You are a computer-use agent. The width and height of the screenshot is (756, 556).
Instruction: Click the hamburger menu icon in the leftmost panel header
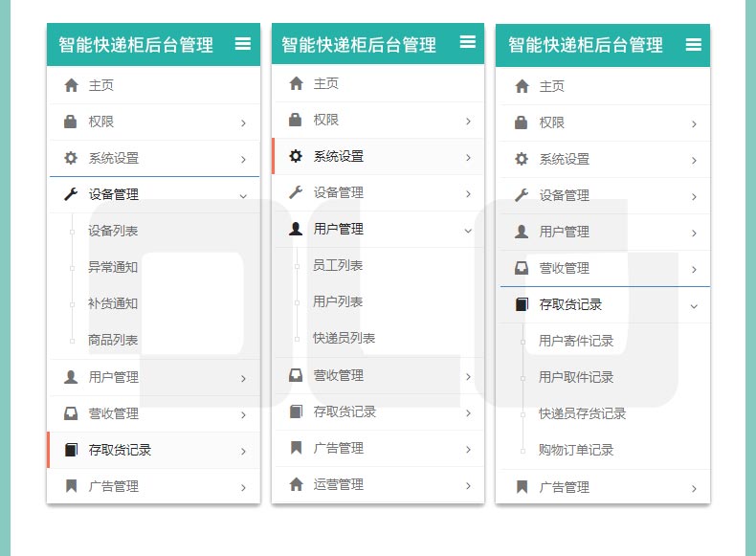[x=242, y=44]
